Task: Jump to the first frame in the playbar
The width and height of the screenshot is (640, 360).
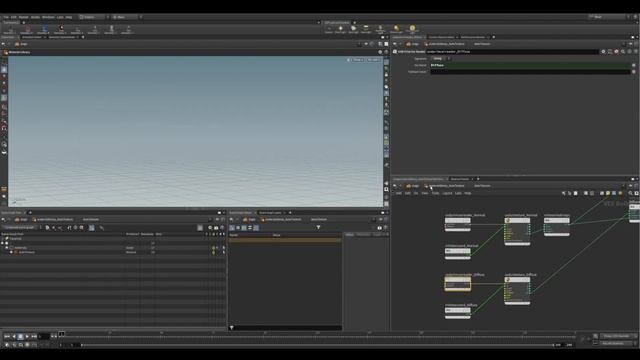Action: (x=7, y=336)
